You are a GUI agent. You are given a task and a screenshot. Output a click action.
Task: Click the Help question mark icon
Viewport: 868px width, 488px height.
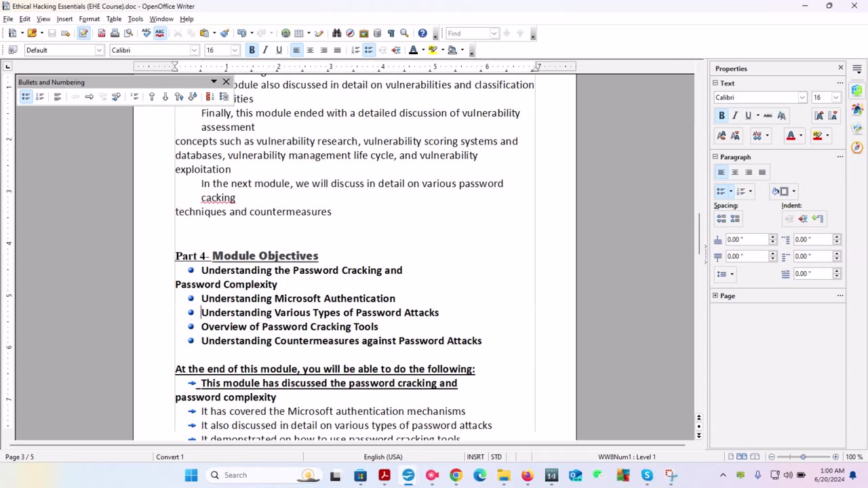[x=422, y=33]
